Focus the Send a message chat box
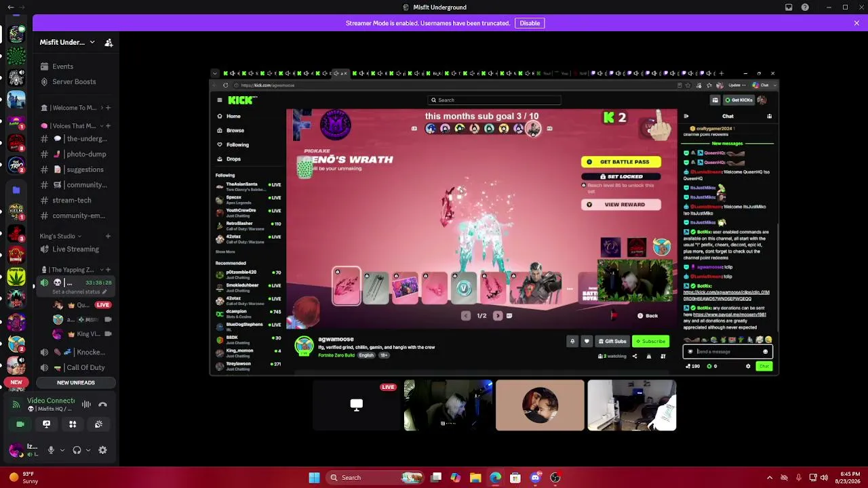This screenshot has height=488, width=868. pyautogui.click(x=728, y=352)
